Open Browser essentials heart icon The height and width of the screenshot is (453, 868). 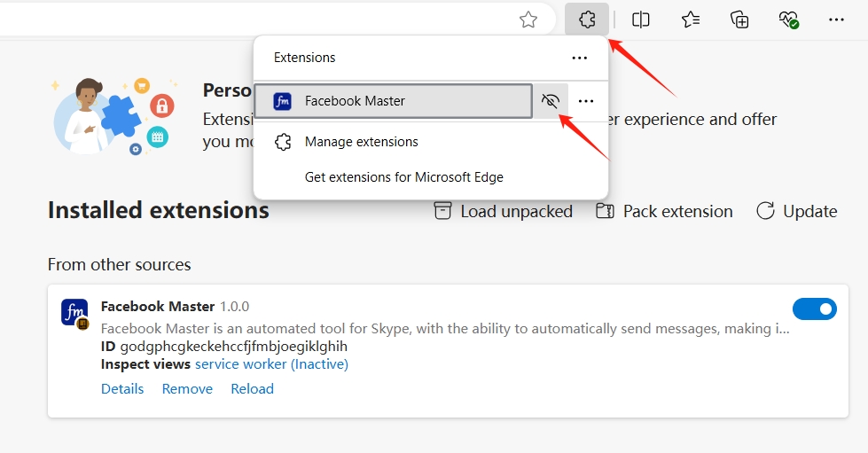click(x=788, y=20)
